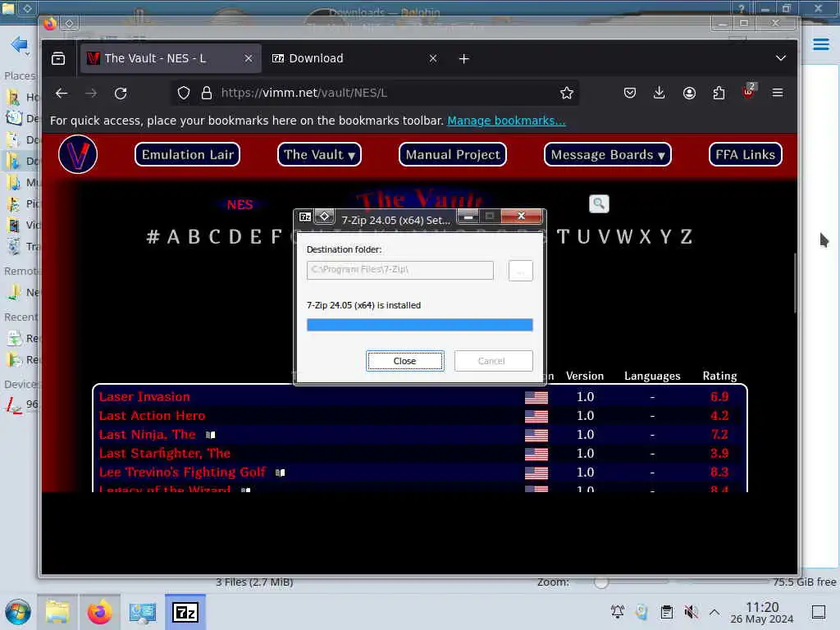Open the Firefox account icon
Viewport: 840px width, 630px height.
[689, 94]
